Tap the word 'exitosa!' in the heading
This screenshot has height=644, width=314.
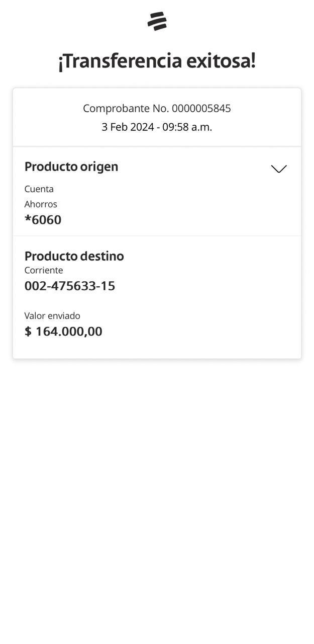point(221,61)
